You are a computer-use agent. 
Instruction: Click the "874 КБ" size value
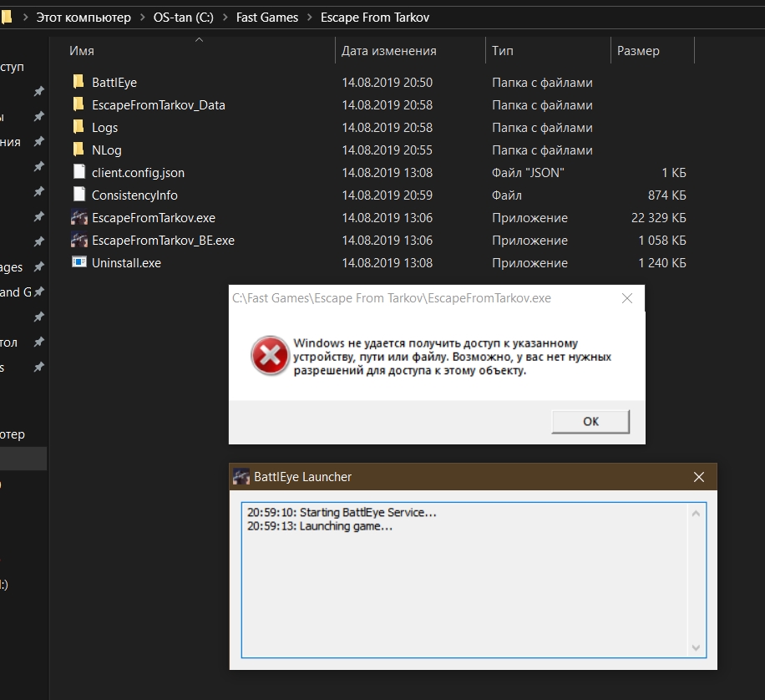pyautogui.click(x=667, y=195)
